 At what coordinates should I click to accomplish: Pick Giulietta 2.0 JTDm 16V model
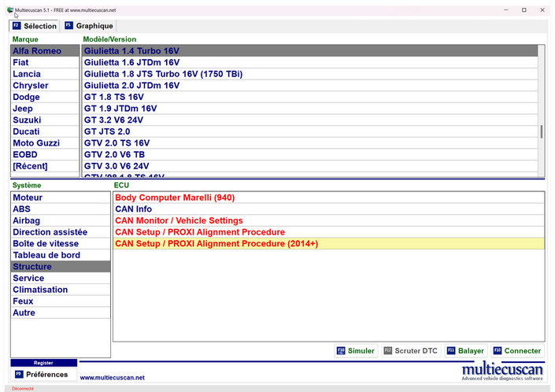pos(310,85)
